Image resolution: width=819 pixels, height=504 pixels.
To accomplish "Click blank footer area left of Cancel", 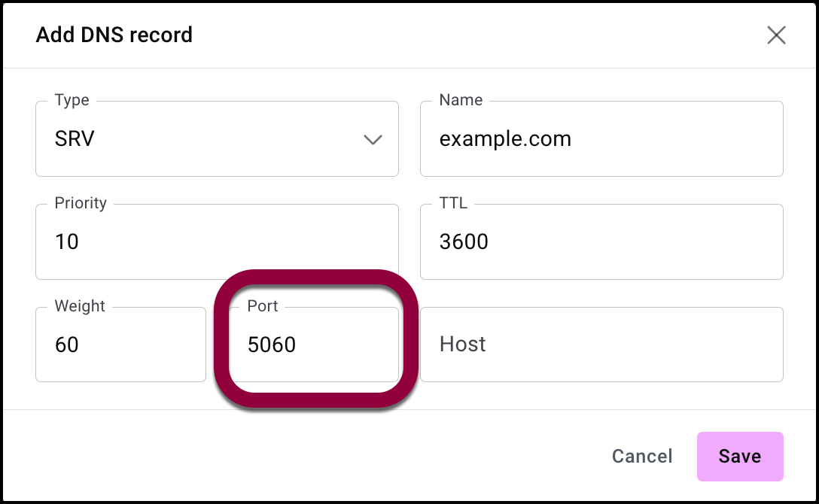I will pyautogui.click(x=301, y=456).
